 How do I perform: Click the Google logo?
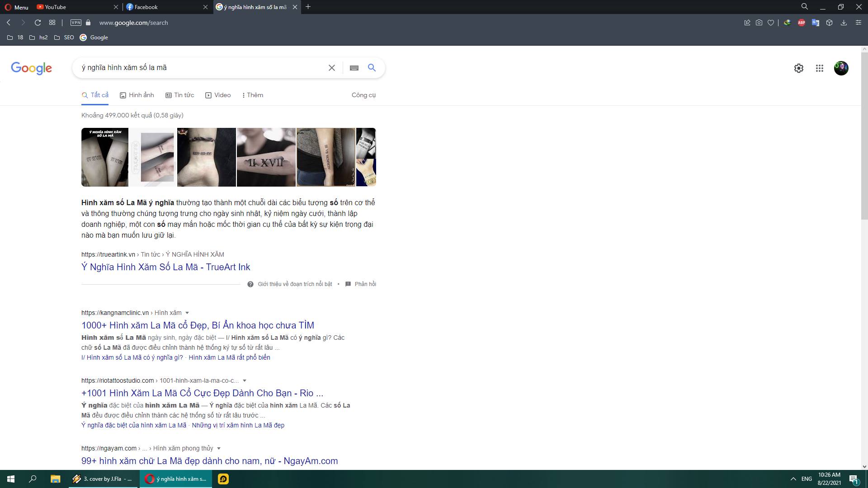[32, 68]
